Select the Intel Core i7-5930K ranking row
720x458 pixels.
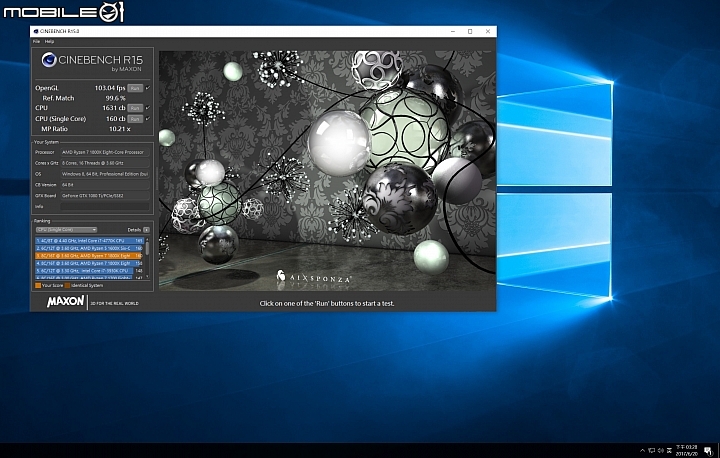point(90,271)
